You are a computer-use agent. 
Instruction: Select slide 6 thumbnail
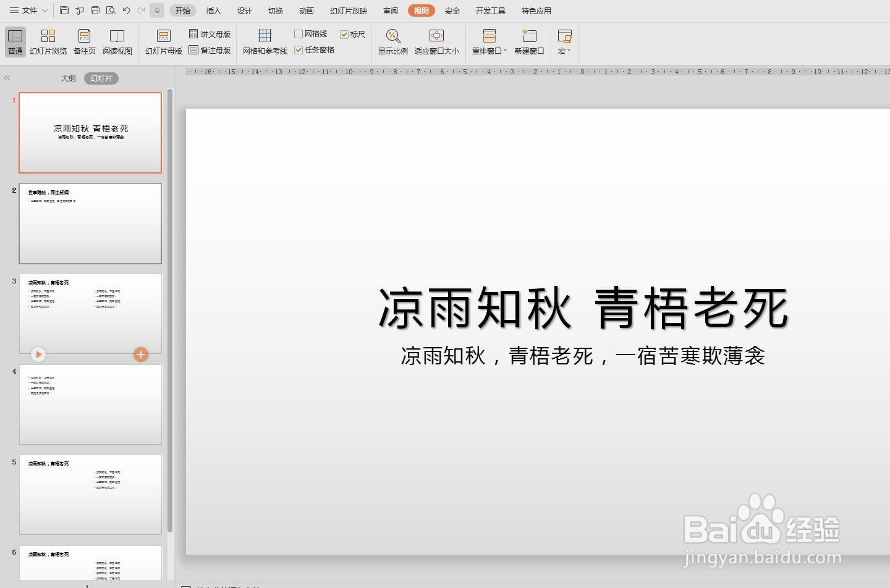pyautogui.click(x=90, y=563)
